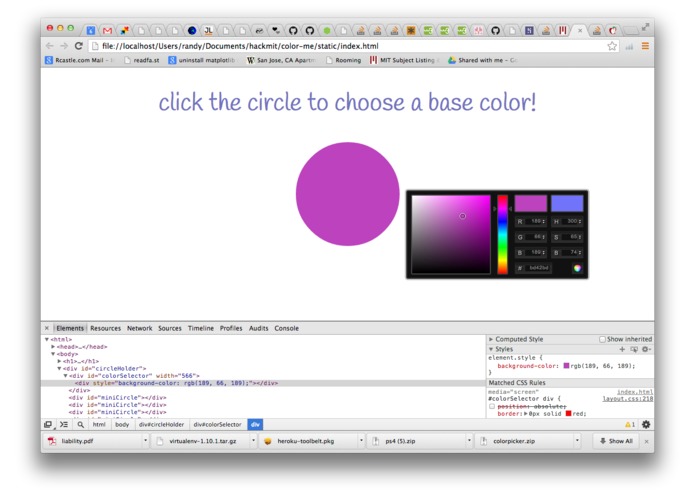Open the Chrome menu hamburger icon
Viewport: 695px width, 494px height.
click(x=645, y=46)
